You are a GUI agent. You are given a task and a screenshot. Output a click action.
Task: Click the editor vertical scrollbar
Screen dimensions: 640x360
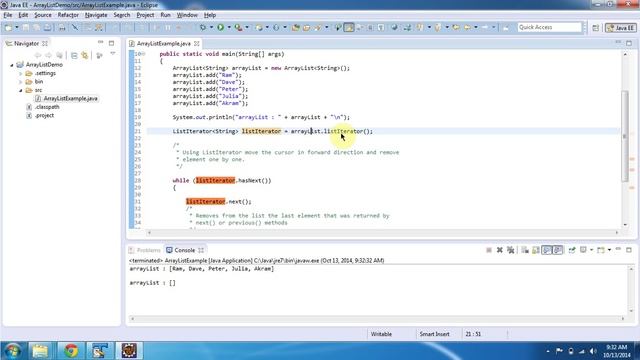click(x=625, y=136)
